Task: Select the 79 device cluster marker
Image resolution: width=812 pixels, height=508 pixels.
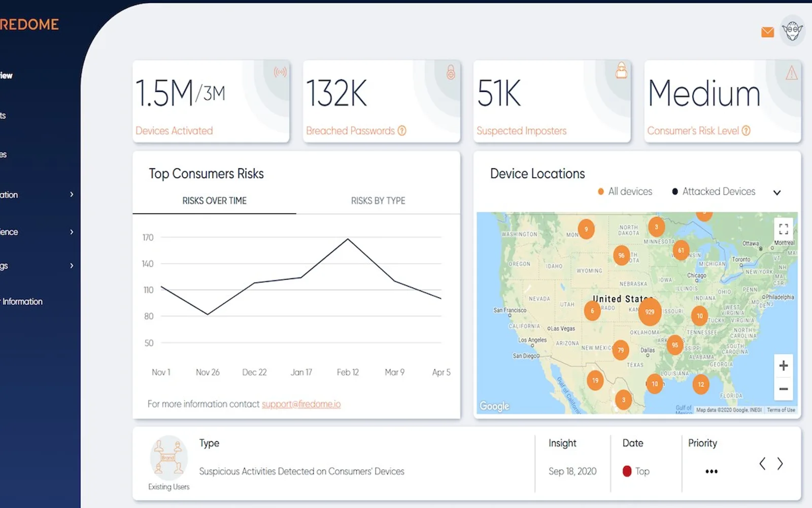Action: tap(621, 350)
